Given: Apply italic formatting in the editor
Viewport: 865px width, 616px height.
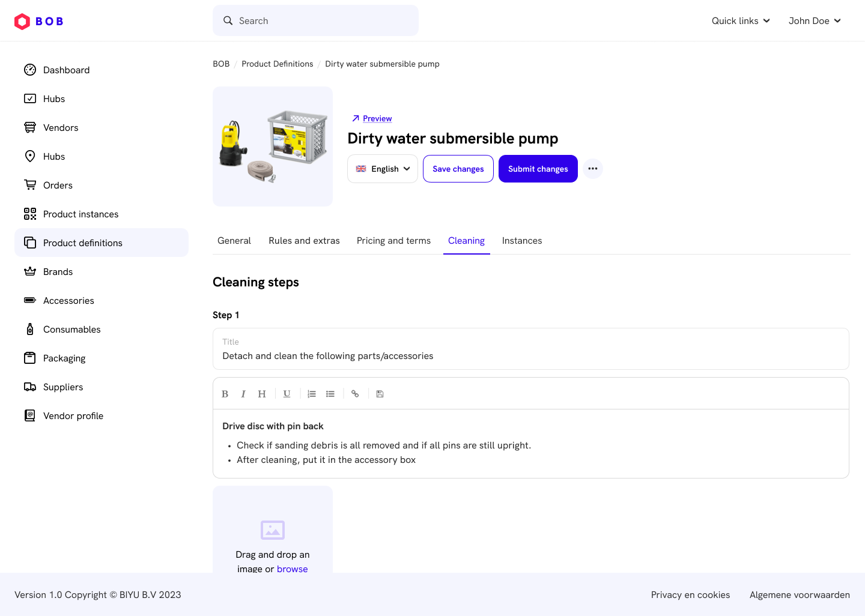Looking at the screenshot, I should pos(243,394).
